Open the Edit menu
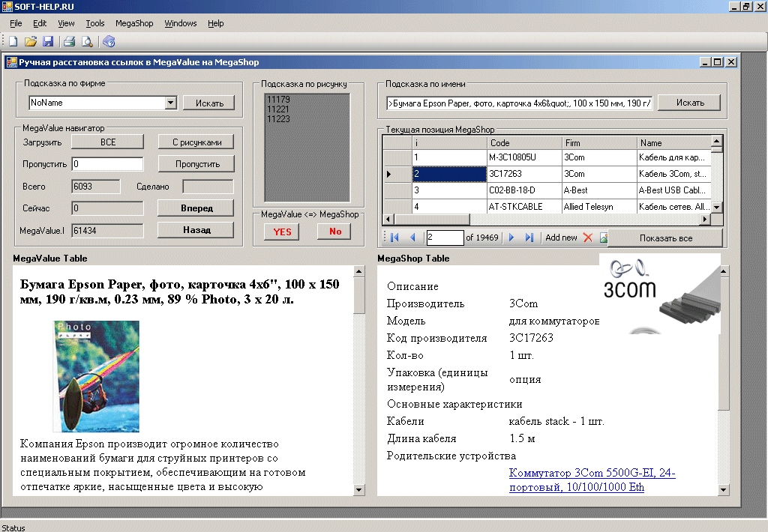The width and height of the screenshot is (768, 532). click(40, 23)
